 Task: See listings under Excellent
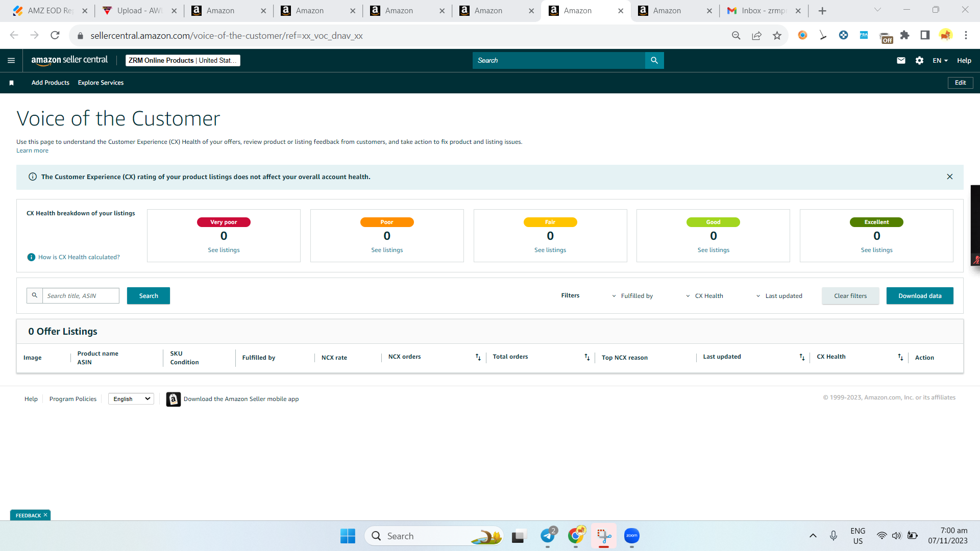pyautogui.click(x=877, y=250)
